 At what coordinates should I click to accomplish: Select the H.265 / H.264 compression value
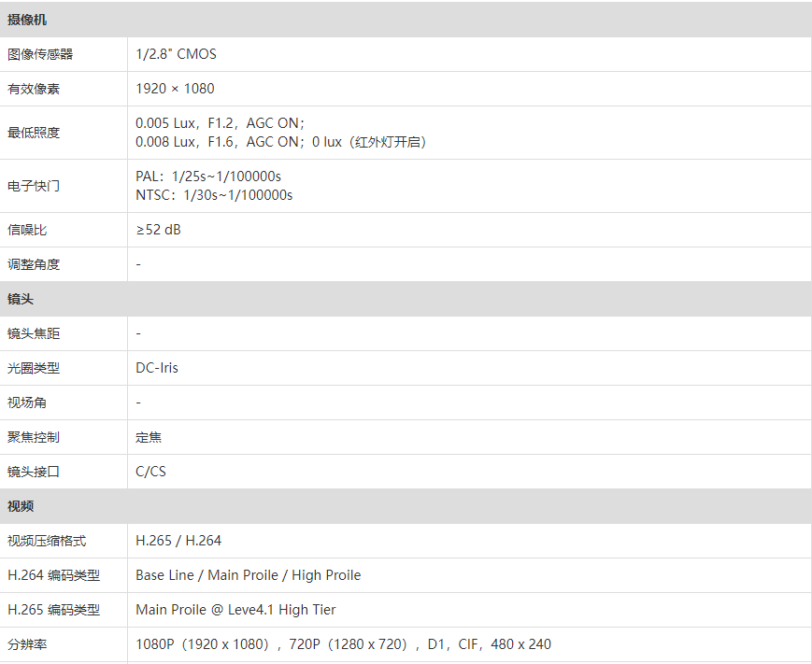pyautogui.click(x=178, y=541)
